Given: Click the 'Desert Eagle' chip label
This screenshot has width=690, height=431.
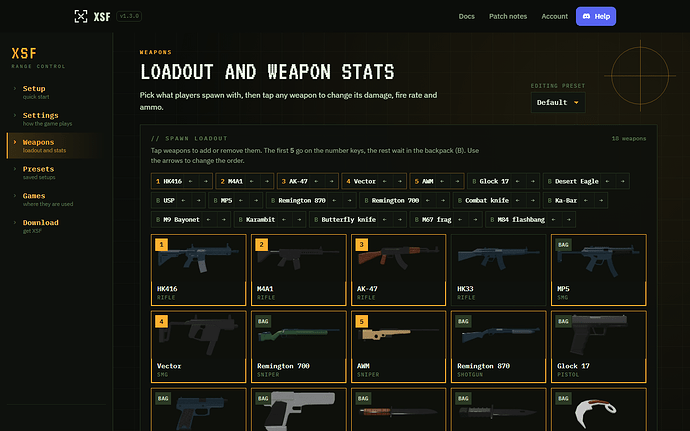Looking at the screenshot, I should (577, 181).
